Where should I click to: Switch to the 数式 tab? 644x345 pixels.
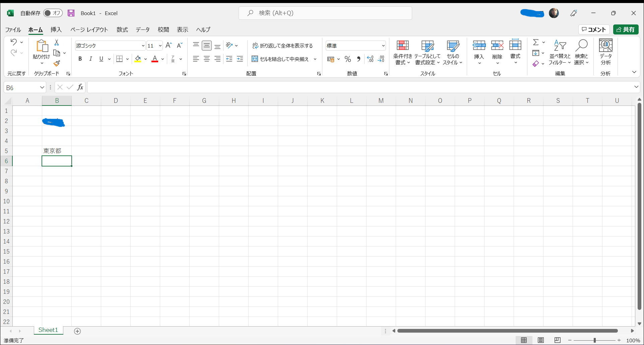coord(122,29)
